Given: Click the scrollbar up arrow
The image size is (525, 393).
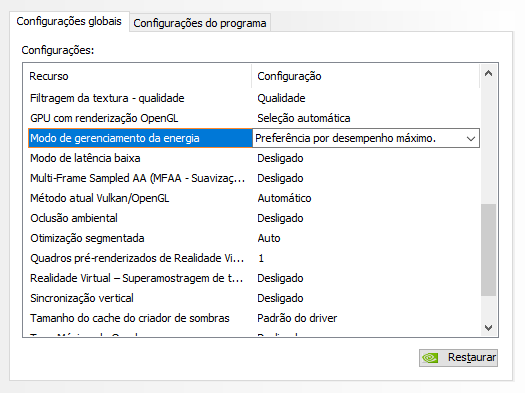Looking at the screenshot, I should point(489,73).
